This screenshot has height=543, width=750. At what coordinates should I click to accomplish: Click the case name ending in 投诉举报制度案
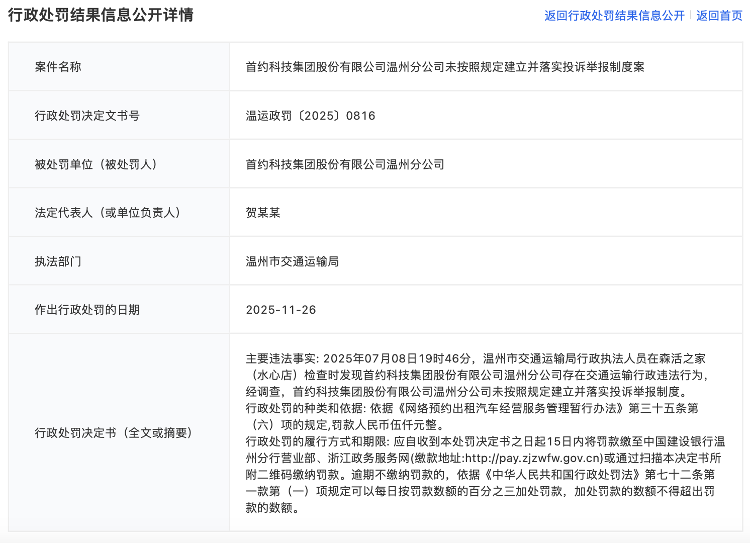coord(445,67)
